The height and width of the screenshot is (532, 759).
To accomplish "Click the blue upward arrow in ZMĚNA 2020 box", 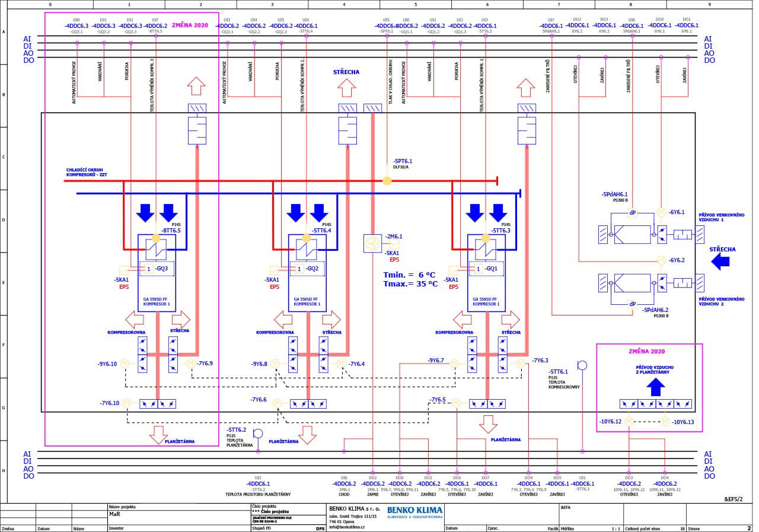I will coord(655,387).
